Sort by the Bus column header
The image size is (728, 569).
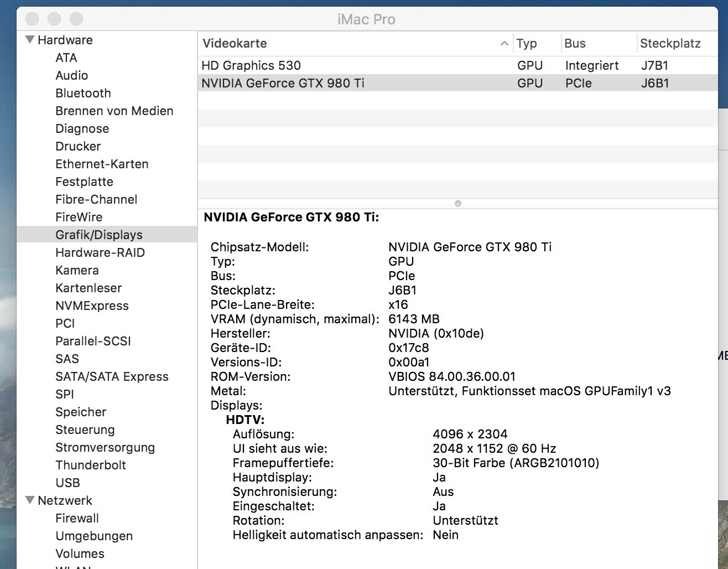575,44
